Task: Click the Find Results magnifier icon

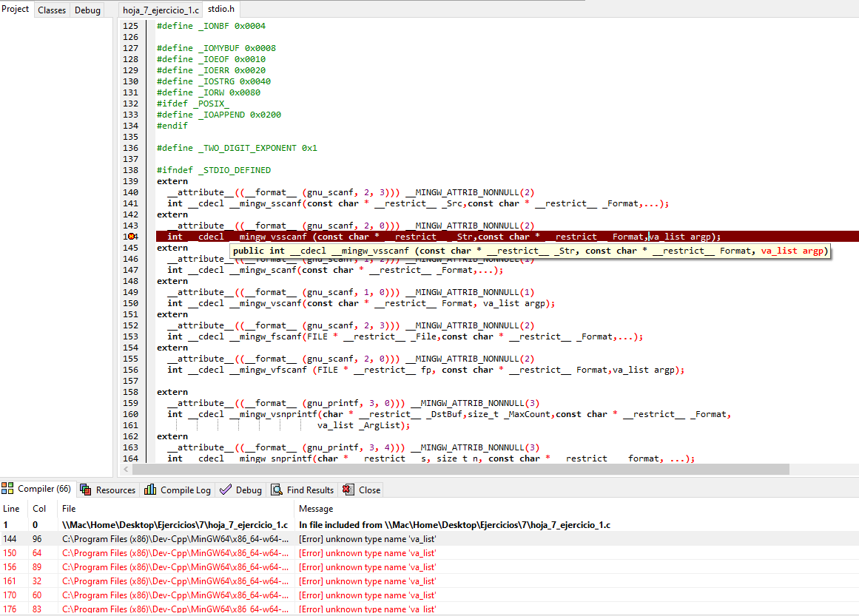Action: pos(277,490)
